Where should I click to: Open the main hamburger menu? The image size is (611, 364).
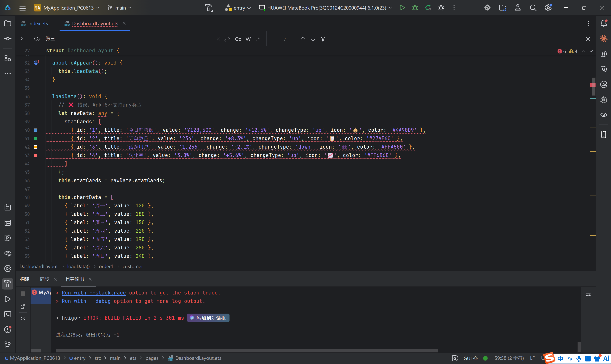(x=22, y=8)
